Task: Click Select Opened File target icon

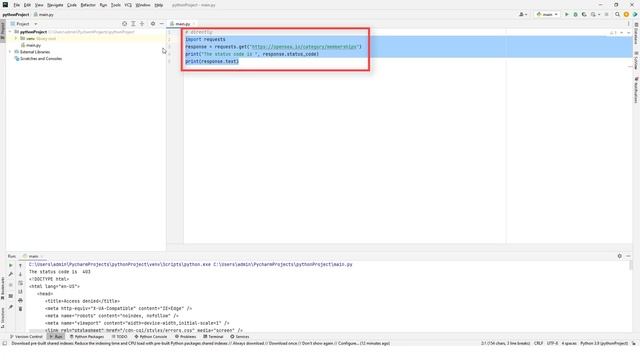Action: [x=124, y=24]
